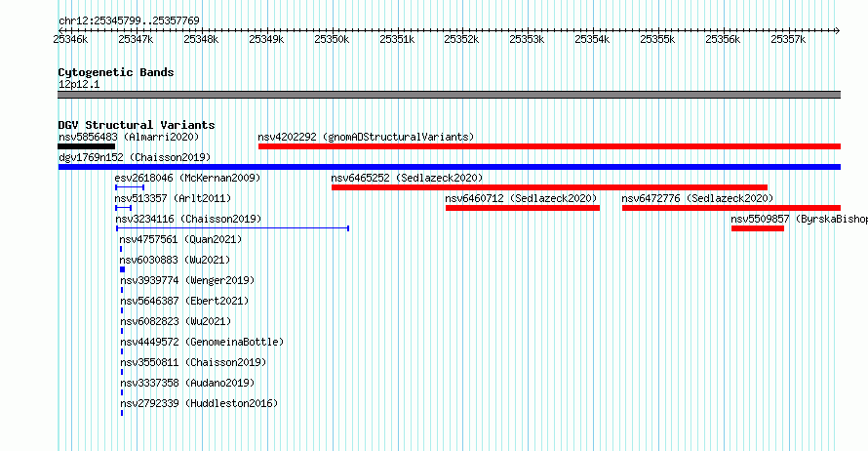
Task: Select the 12p12.1 band label
Action: pyautogui.click(x=79, y=84)
